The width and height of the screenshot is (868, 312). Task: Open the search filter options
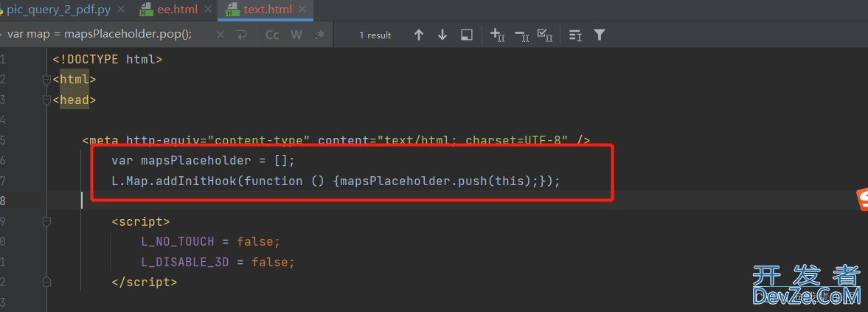pyautogui.click(x=599, y=35)
